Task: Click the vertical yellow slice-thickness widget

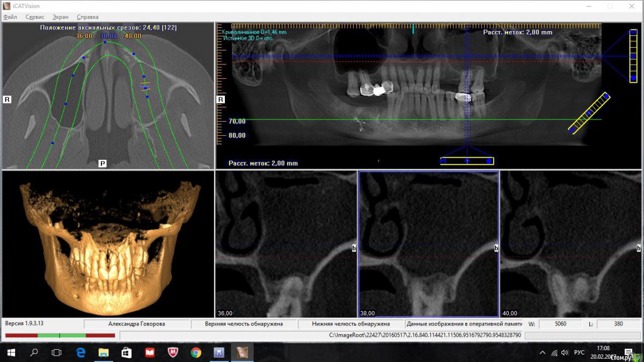Action: (x=633, y=56)
